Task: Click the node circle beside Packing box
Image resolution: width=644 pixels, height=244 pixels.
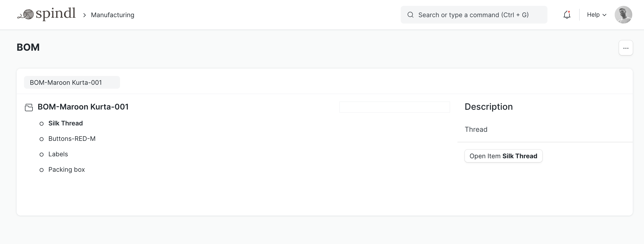Action: (42, 170)
